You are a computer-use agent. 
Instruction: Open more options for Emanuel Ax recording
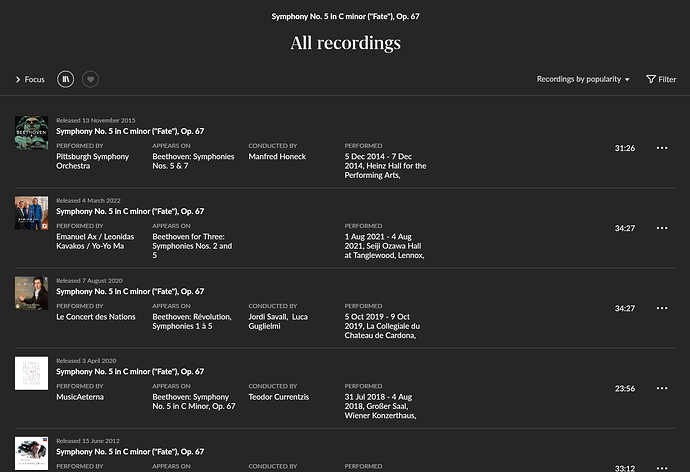click(661, 228)
